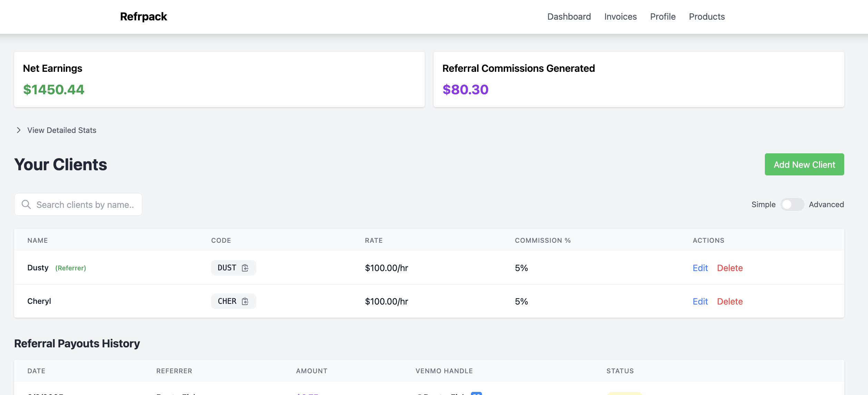This screenshot has height=395, width=868.
Task: Click the Cheryl client name
Action: (39, 301)
